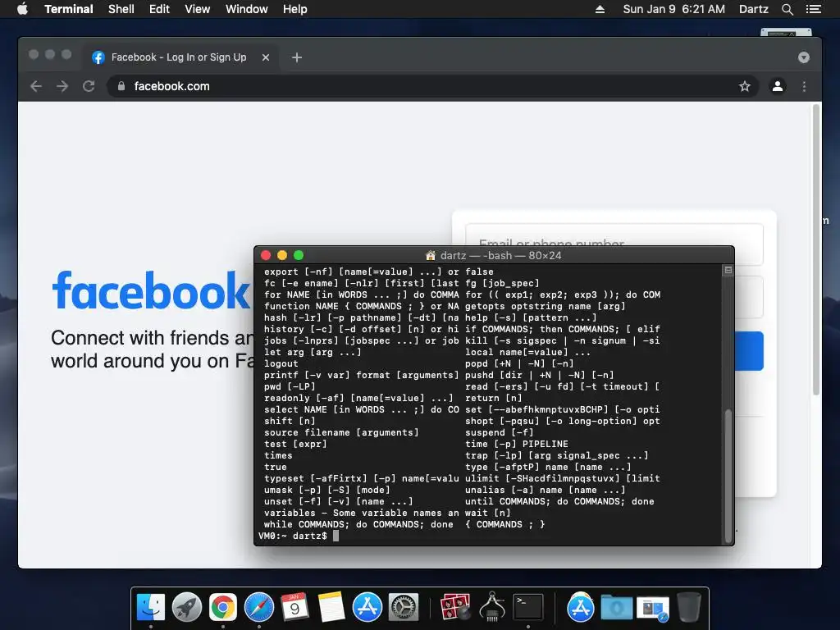Open the tab search dropdown in Chrome

point(804,57)
